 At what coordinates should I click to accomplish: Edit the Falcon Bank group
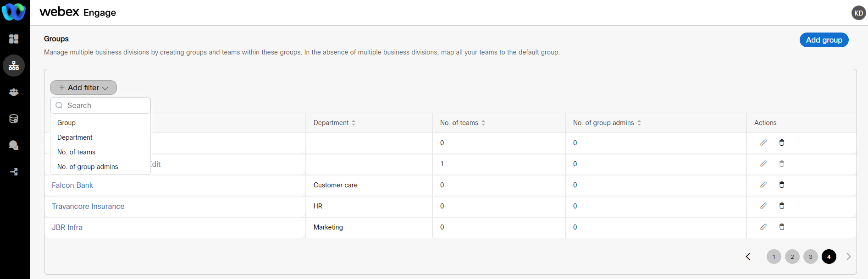tap(763, 185)
